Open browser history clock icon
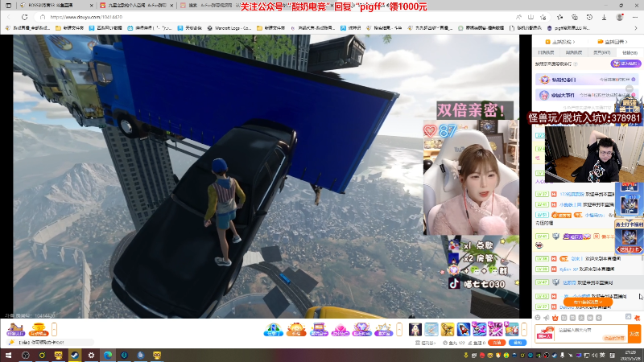 (x=589, y=17)
